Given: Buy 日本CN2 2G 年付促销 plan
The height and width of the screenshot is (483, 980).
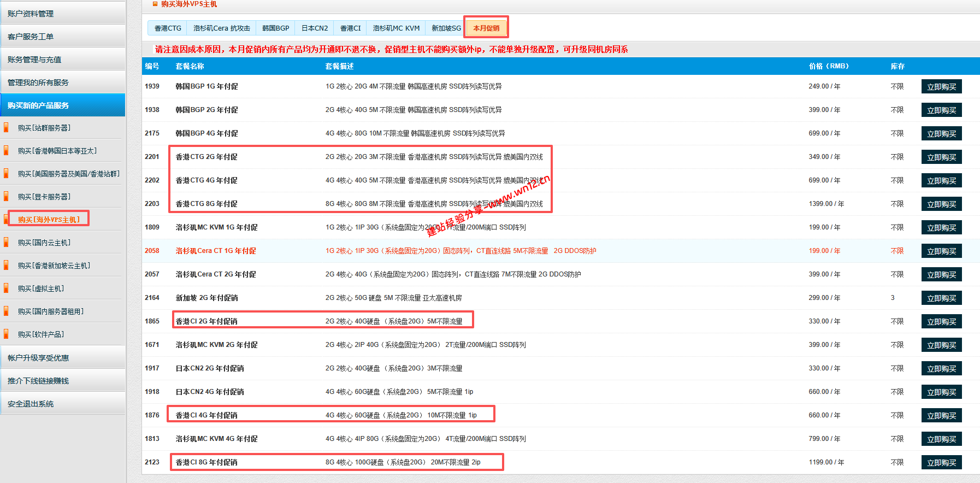Looking at the screenshot, I should (x=941, y=369).
